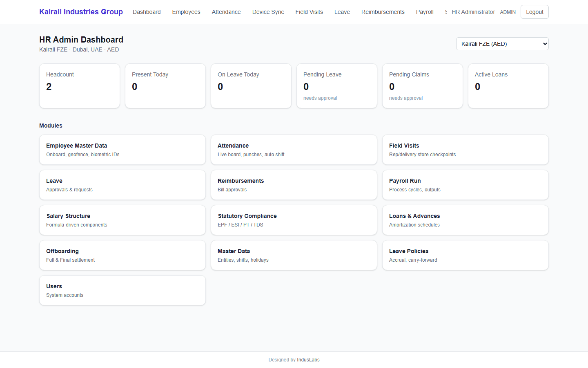The width and height of the screenshot is (588, 368).
Task: Open the Loans & Advances module card
Action: tap(465, 220)
